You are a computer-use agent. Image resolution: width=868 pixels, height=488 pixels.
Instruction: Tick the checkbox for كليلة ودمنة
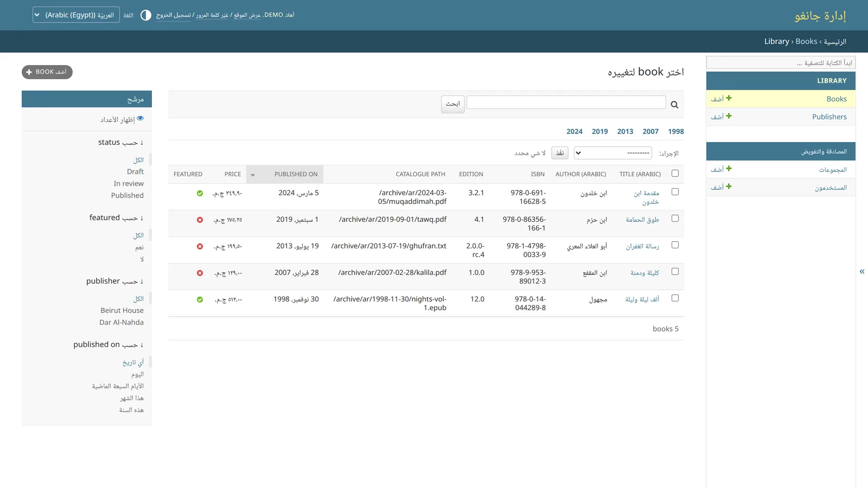(x=675, y=271)
